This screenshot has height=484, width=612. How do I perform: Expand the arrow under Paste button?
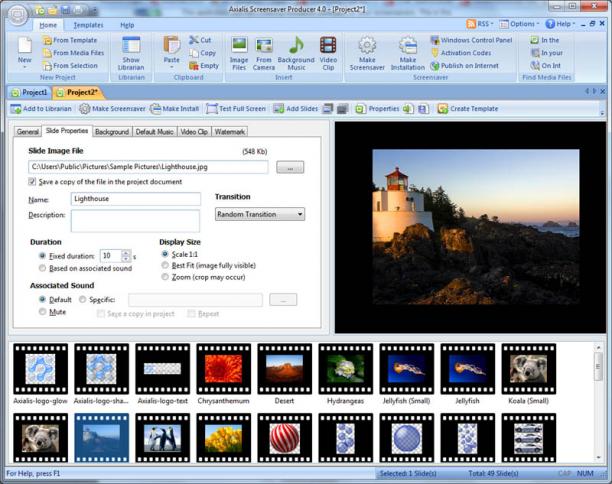click(171, 67)
